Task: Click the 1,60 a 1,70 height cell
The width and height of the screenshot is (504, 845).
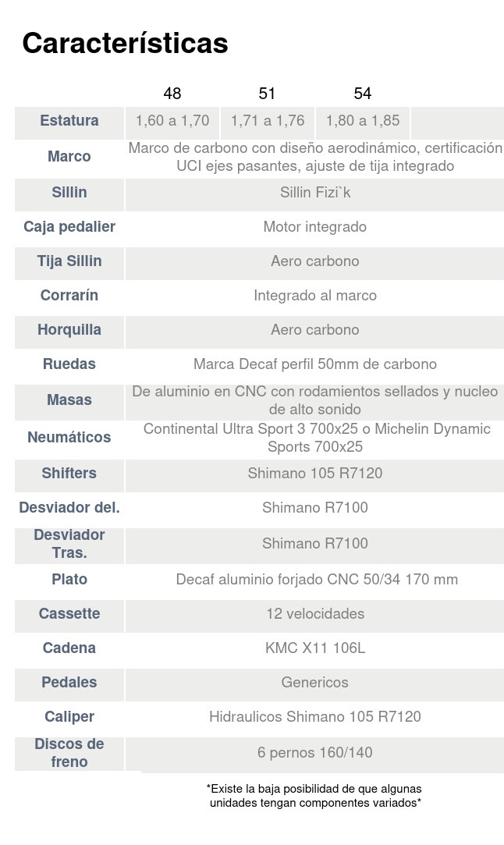Action: [x=172, y=121]
